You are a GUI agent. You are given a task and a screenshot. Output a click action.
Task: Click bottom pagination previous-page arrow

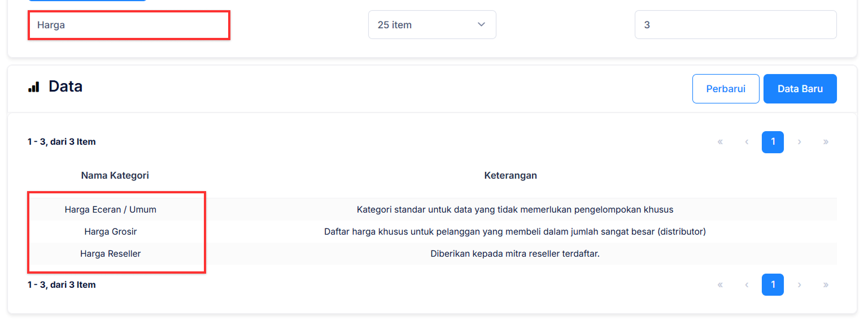click(x=747, y=284)
